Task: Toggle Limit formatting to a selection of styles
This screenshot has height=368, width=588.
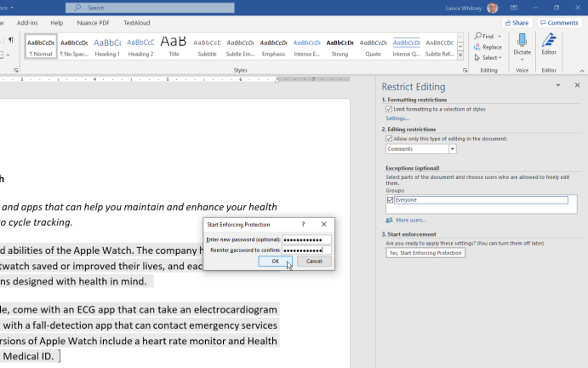Action: pyautogui.click(x=389, y=109)
